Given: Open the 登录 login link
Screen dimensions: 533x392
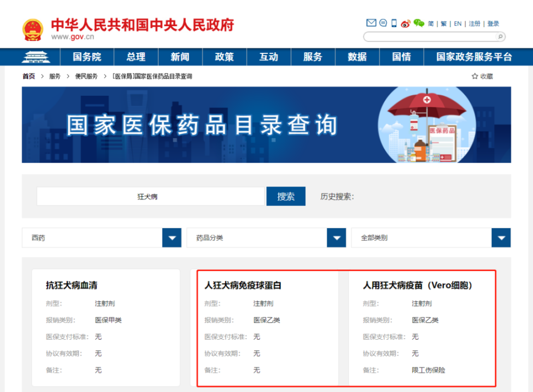Looking at the screenshot, I should [493, 23].
